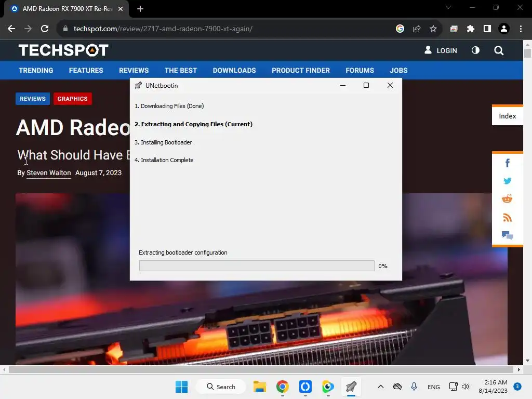The height and width of the screenshot is (399, 532).
Task: Click the page vertical scrollbar thumb
Action: pos(527,54)
